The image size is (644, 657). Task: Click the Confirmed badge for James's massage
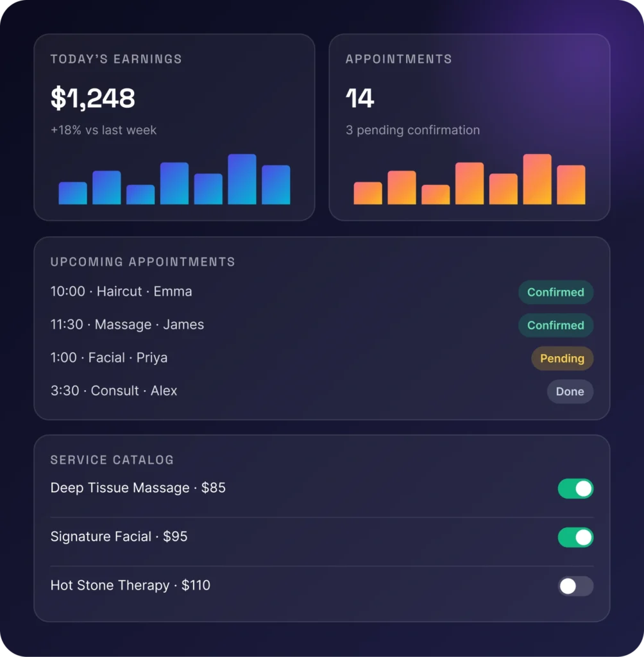[x=555, y=325]
